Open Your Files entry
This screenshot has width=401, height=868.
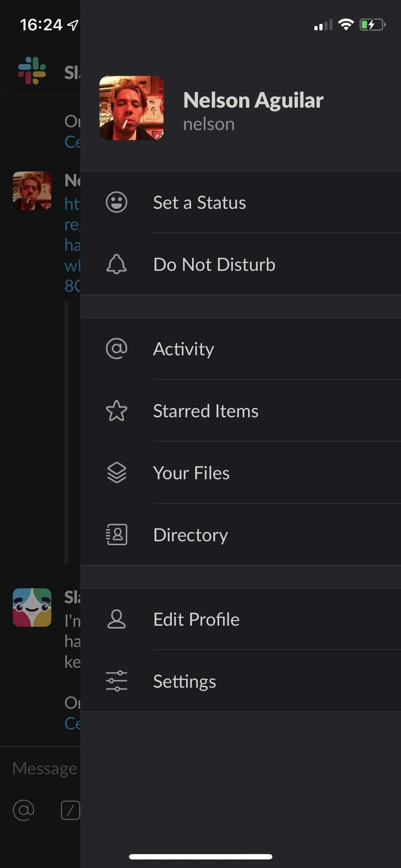click(x=241, y=472)
